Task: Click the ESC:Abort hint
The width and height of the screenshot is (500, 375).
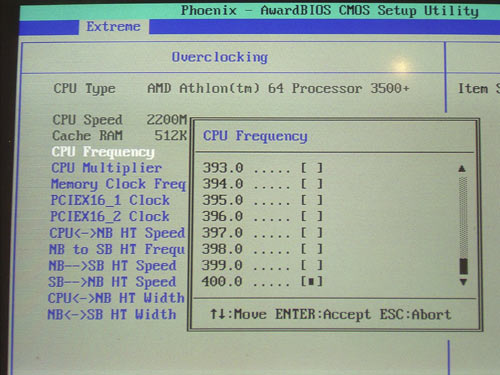Action: 416,314
